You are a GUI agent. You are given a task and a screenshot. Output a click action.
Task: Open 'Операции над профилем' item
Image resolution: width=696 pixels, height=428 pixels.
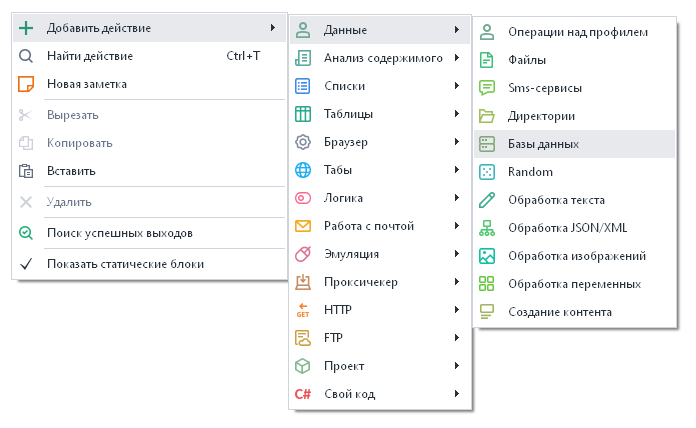point(578,32)
